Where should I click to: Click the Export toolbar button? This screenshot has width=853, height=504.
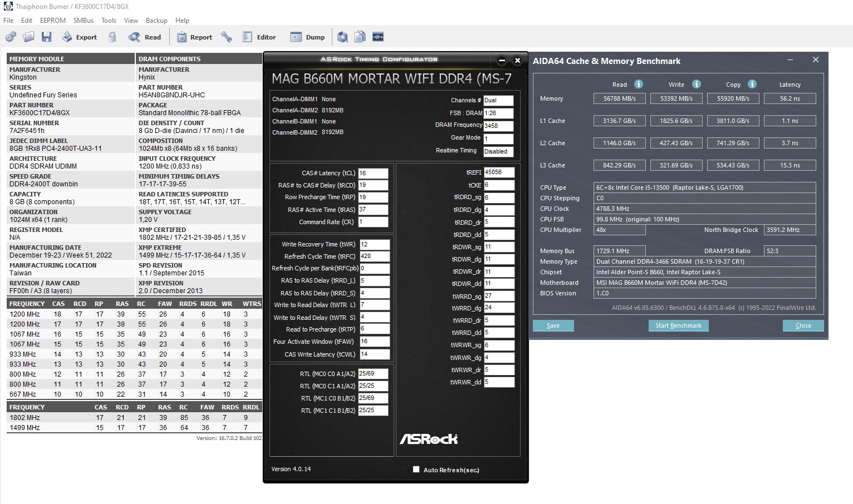(x=80, y=37)
